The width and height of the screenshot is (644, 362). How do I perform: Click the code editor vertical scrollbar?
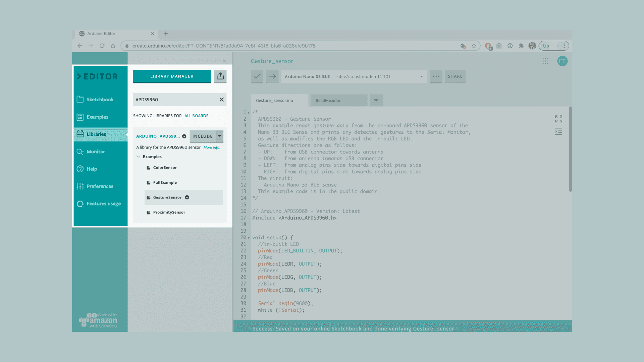(x=570, y=149)
